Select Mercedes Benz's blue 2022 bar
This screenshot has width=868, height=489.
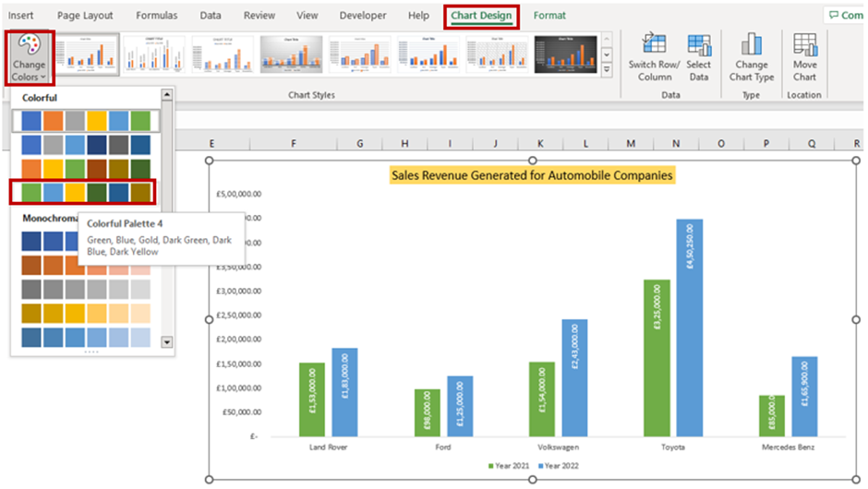(x=804, y=397)
